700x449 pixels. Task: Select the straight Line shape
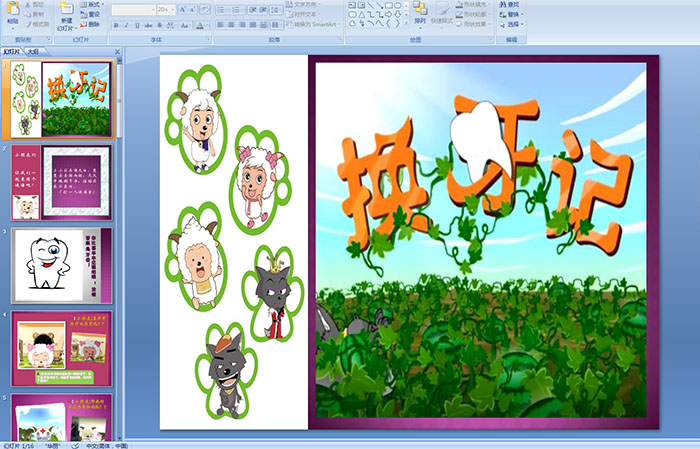point(371,5)
